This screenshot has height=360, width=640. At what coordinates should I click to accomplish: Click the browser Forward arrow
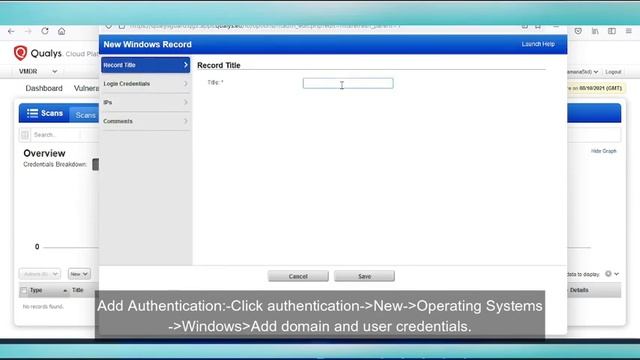(28, 31)
